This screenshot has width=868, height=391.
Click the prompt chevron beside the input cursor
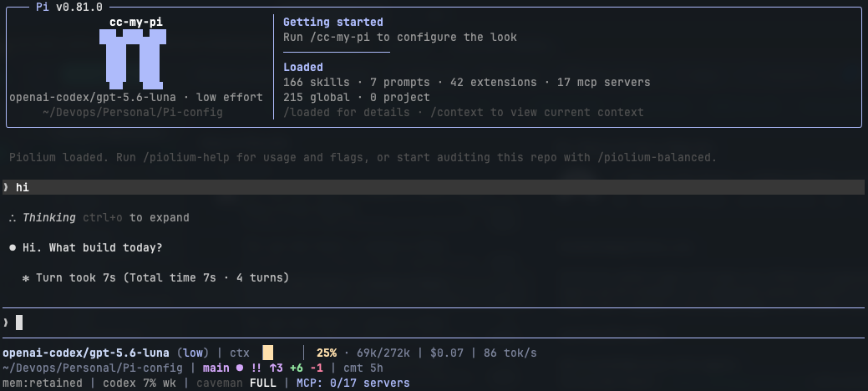pyautogui.click(x=6, y=322)
